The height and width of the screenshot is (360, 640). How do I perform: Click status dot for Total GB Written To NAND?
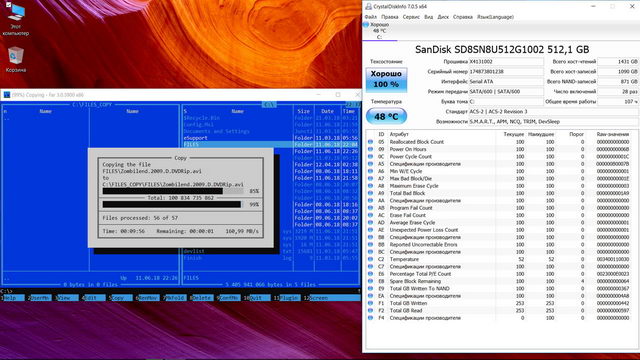click(370, 289)
